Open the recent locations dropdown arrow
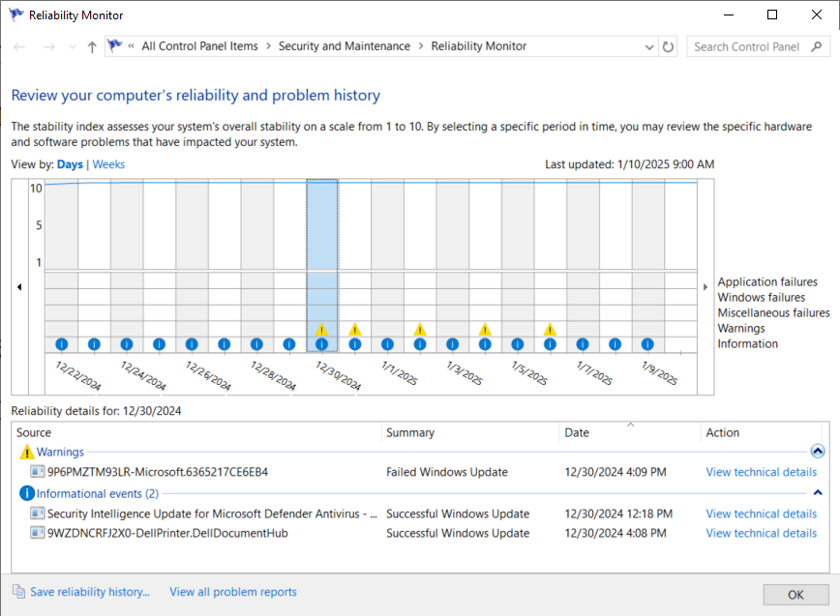 coord(73,47)
